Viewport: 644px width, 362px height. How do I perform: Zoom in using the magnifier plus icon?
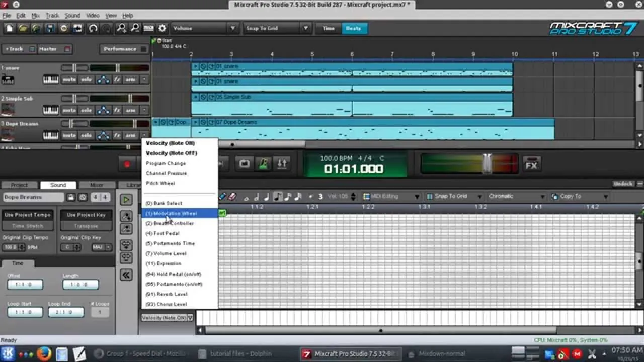pyautogui.click(x=121, y=29)
